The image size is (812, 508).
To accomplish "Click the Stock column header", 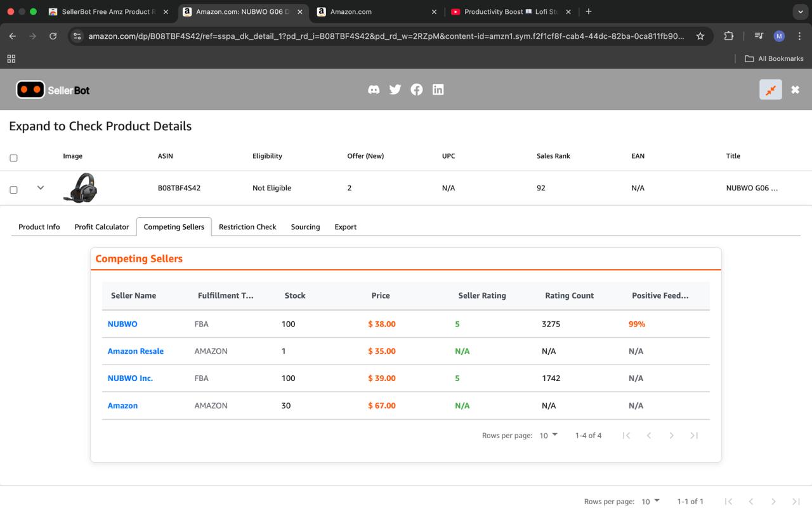I will coord(295,295).
